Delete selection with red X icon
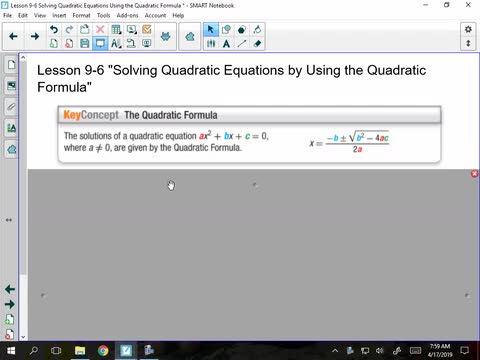This screenshot has height=360, width=480. click(100, 30)
